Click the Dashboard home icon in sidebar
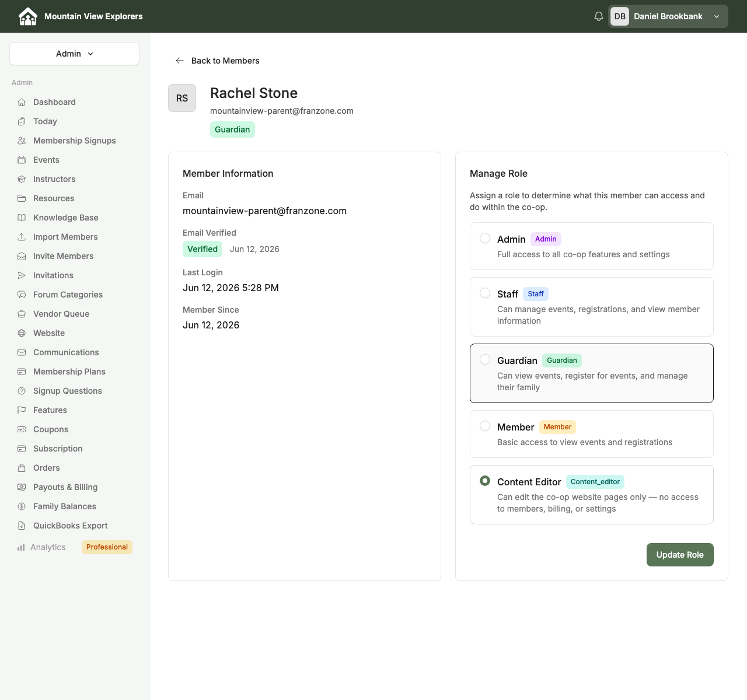747x700 pixels. point(22,102)
